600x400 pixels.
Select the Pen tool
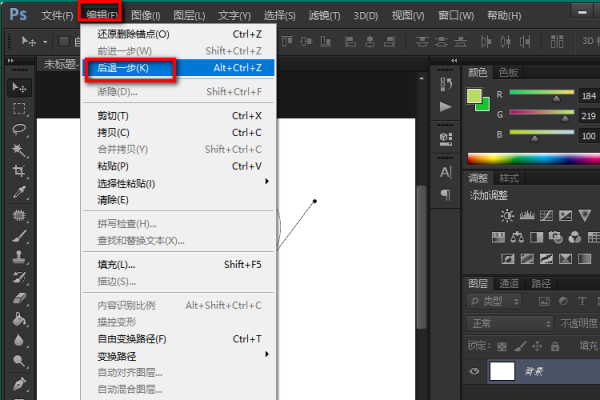pos(19,384)
